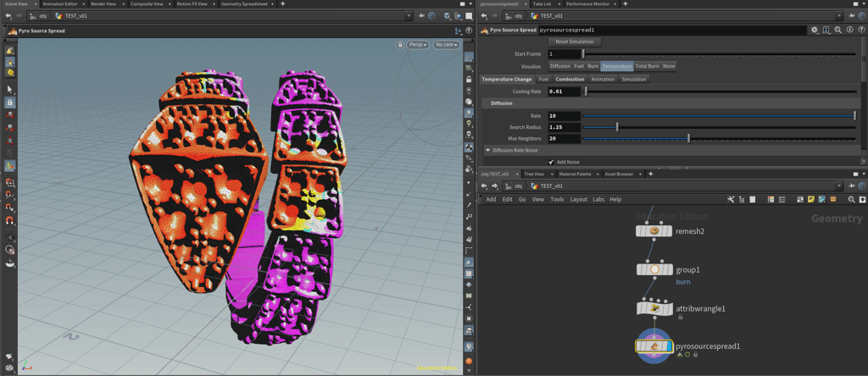This screenshot has height=376, width=868.
Task: Show node tree list icon in network editor
Action: pos(741,200)
